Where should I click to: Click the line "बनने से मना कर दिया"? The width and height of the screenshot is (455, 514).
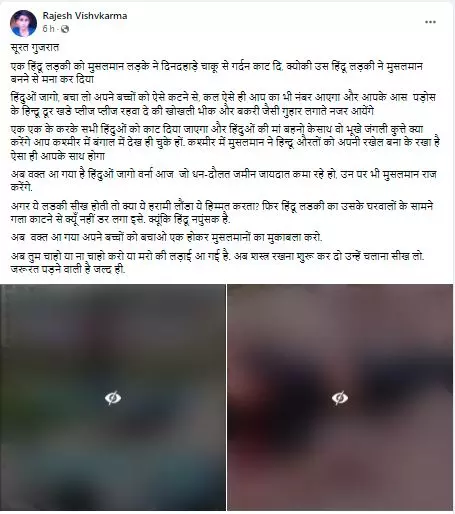tap(52, 79)
